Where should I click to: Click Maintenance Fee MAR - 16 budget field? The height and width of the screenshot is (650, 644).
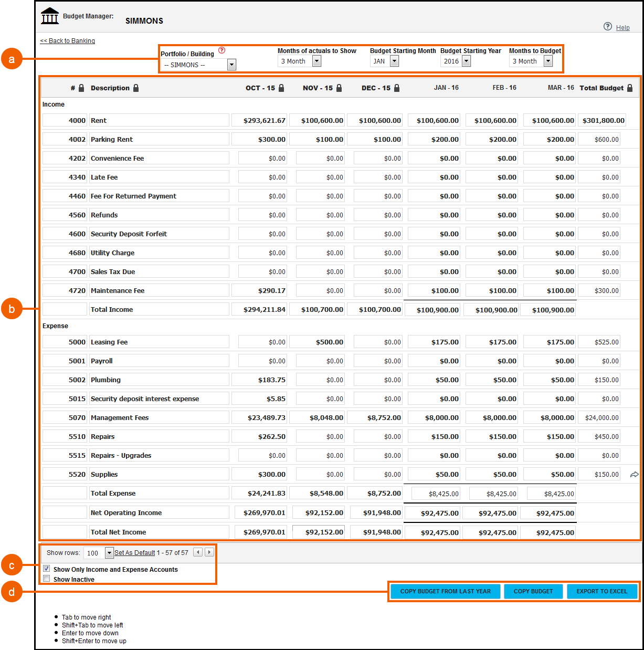pyautogui.click(x=550, y=291)
